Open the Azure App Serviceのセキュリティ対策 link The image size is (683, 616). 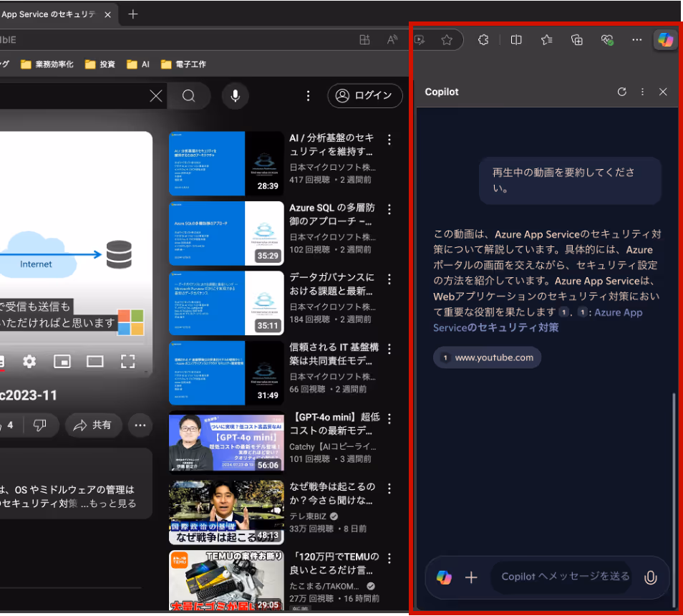(538, 319)
